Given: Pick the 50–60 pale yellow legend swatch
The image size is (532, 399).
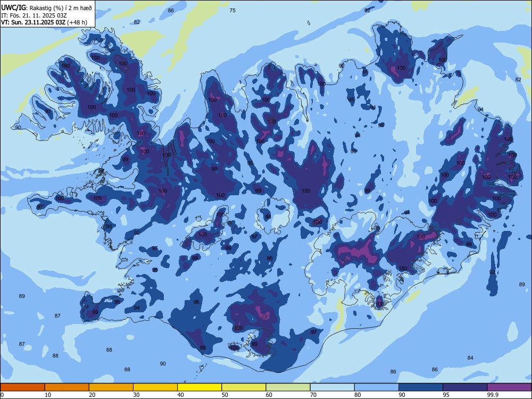Looking at the screenshot, I should click(x=244, y=387).
